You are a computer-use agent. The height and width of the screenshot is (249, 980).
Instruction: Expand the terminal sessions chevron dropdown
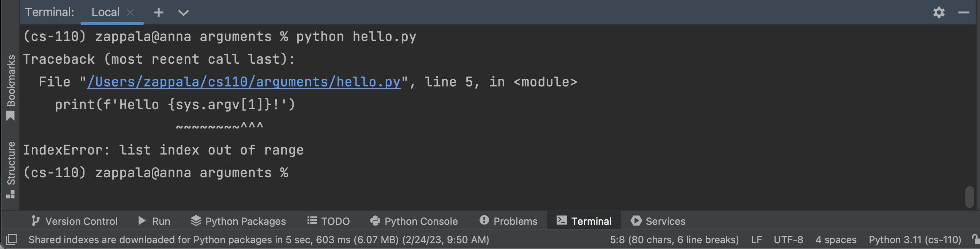coord(183,12)
